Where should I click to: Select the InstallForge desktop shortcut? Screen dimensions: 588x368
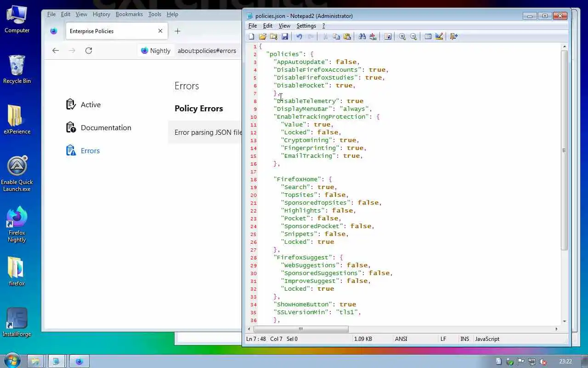click(x=17, y=322)
